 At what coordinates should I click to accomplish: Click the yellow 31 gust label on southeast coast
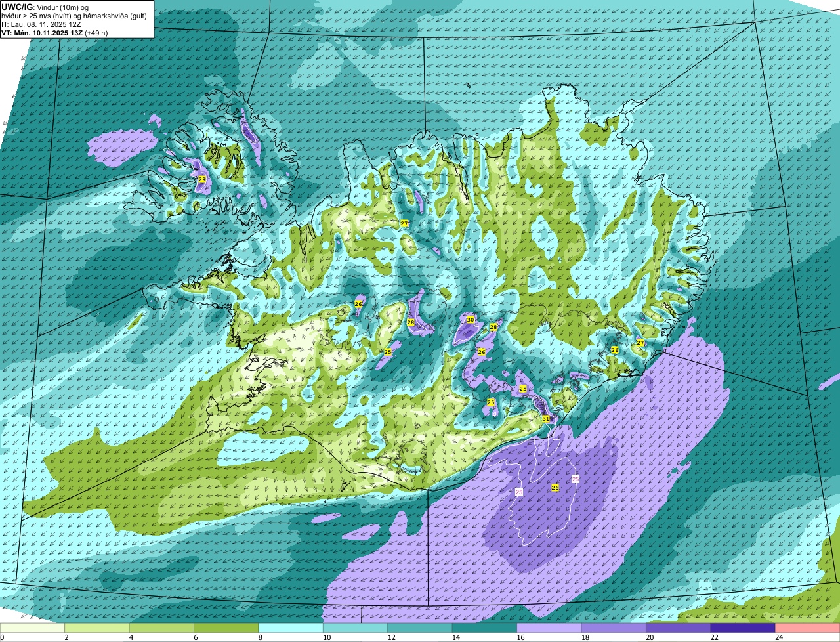click(x=545, y=418)
